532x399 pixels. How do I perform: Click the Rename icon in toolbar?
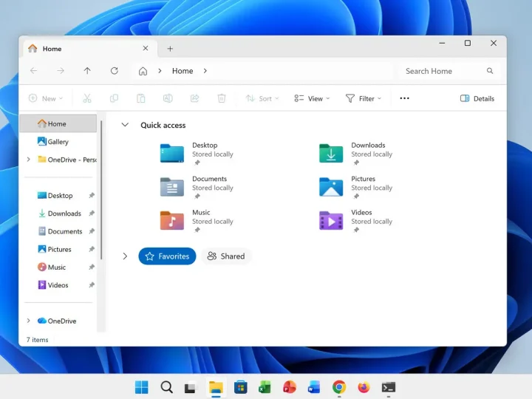(x=168, y=98)
